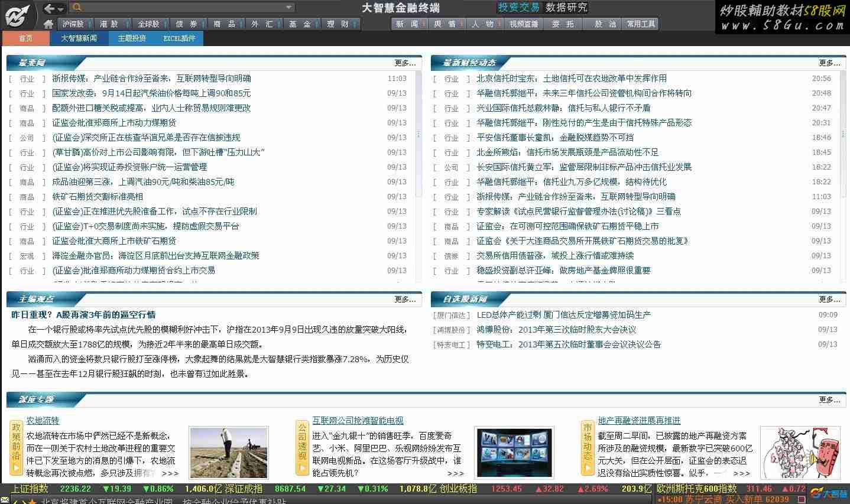850x504 pixels.
Task: Open the 农地流转 article title link
Action: 43,421
